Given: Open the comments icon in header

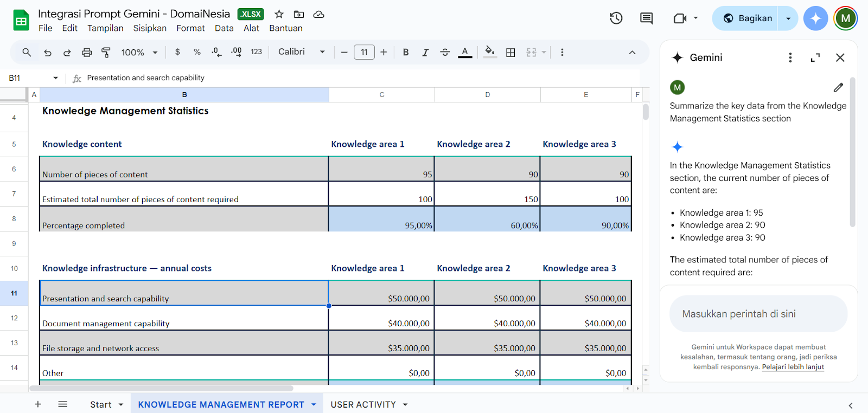Looking at the screenshot, I should point(646,18).
